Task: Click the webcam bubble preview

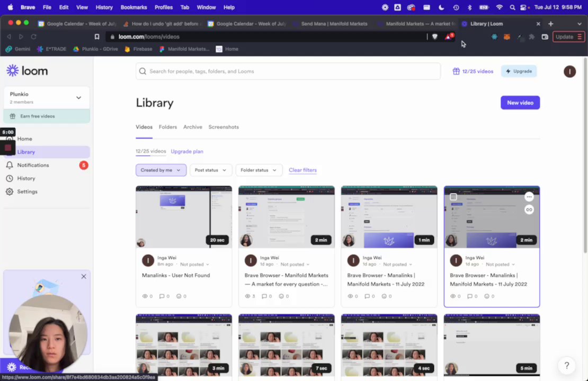Action: 47,333
